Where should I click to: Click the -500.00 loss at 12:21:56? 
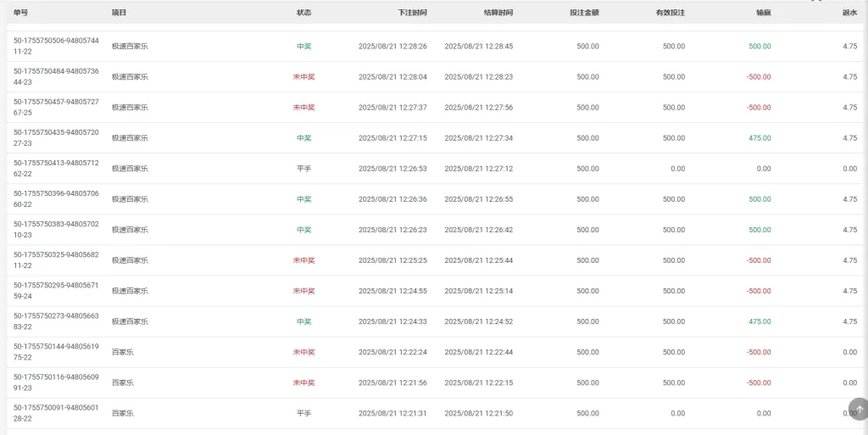759,382
